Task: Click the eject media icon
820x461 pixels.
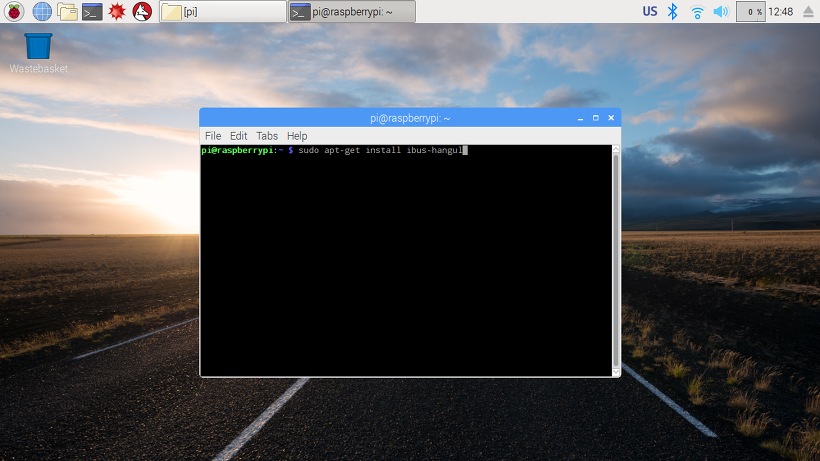Action: (x=808, y=11)
